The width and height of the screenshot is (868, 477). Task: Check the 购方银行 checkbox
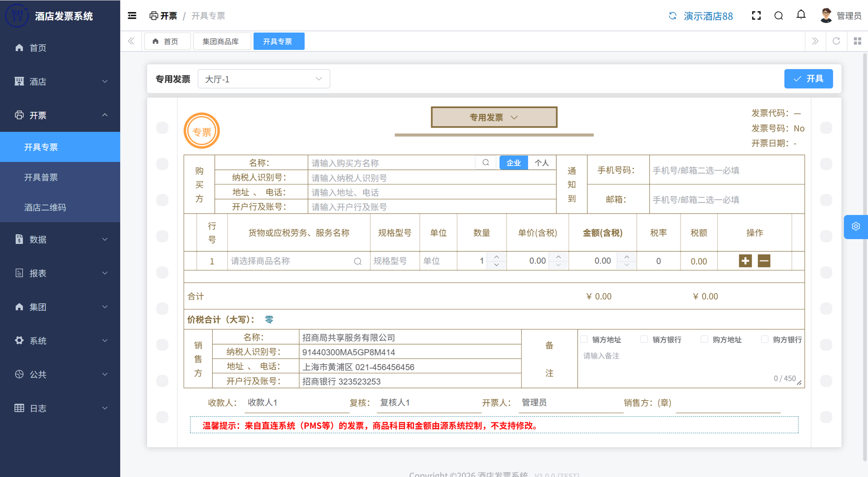tap(765, 339)
